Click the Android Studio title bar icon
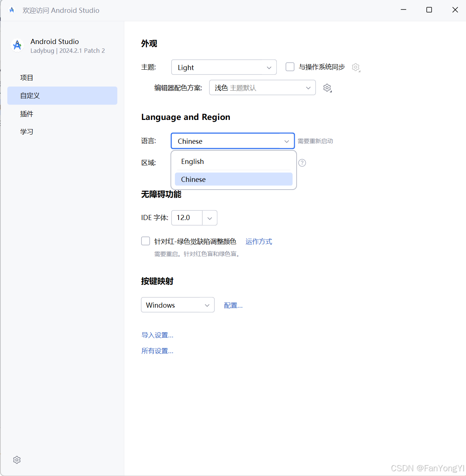The width and height of the screenshot is (466, 476). pyautogui.click(x=12, y=10)
